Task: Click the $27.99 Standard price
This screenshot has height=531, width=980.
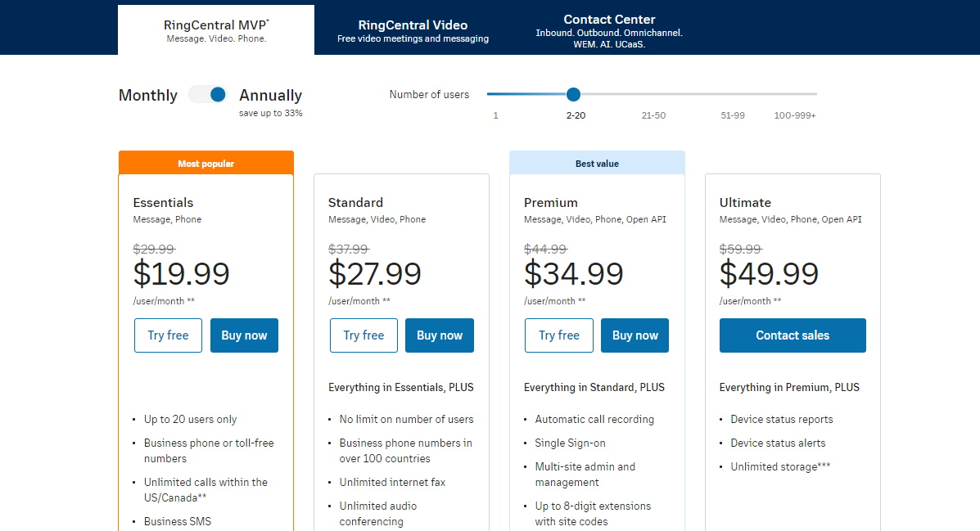Action: click(x=375, y=273)
